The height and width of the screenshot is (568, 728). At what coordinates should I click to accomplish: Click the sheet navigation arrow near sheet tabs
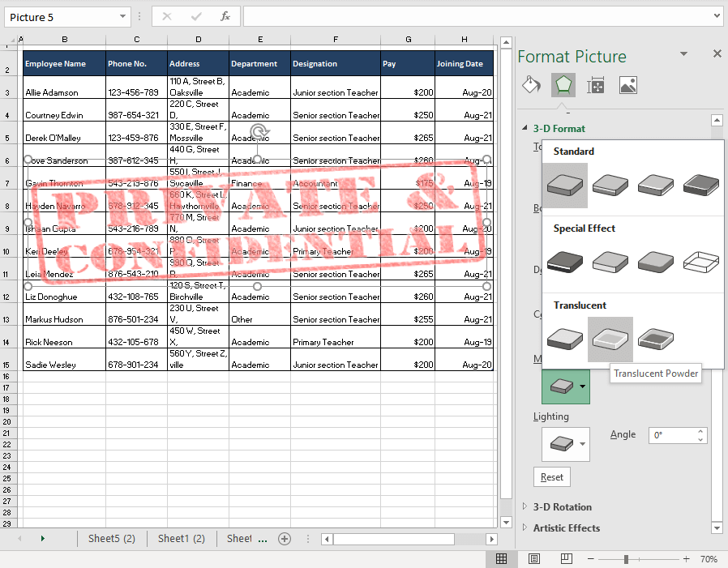click(x=44, y=538)
